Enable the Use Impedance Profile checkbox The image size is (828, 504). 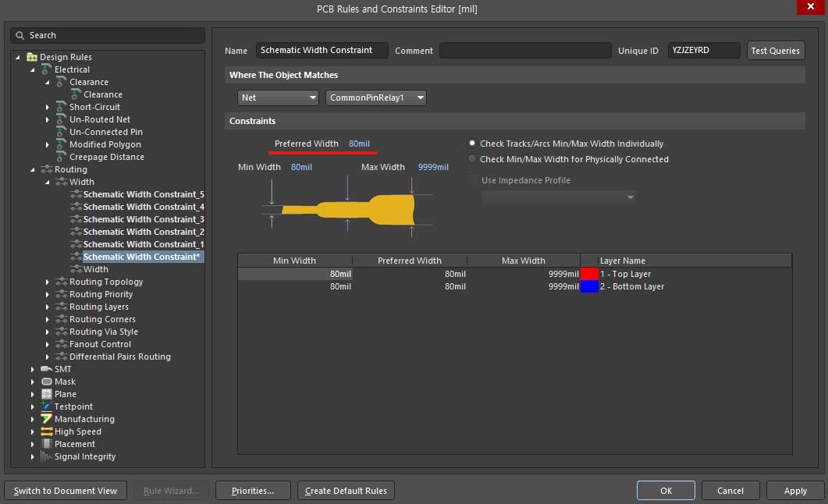coord(473,180)
